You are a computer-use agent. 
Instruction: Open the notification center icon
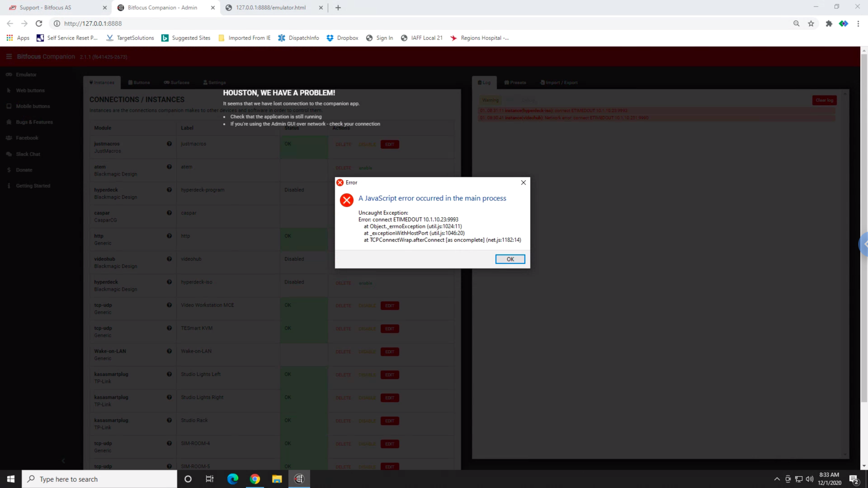(x=854, y=479)
